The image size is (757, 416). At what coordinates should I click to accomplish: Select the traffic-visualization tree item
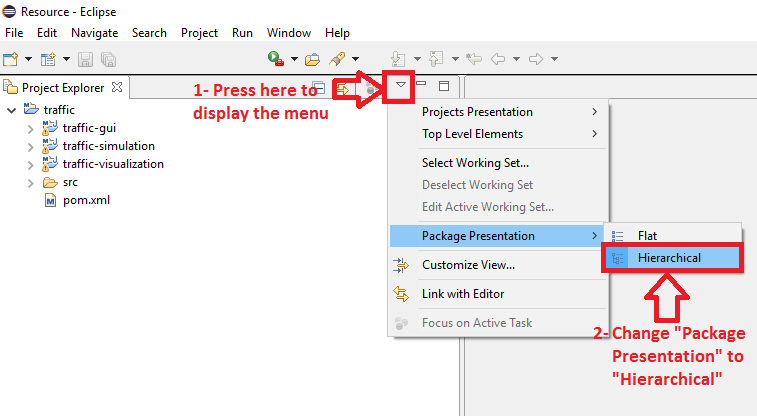tap(113, 164)
